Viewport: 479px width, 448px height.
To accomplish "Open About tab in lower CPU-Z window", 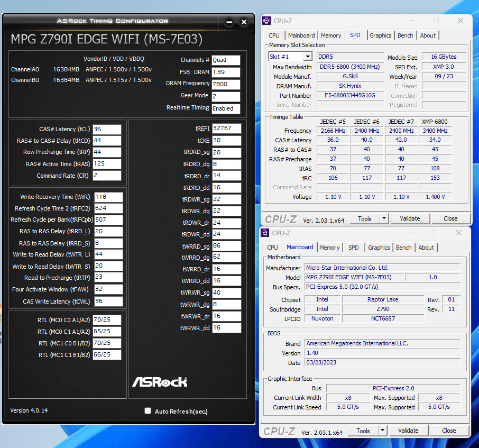I will (426, 248).
